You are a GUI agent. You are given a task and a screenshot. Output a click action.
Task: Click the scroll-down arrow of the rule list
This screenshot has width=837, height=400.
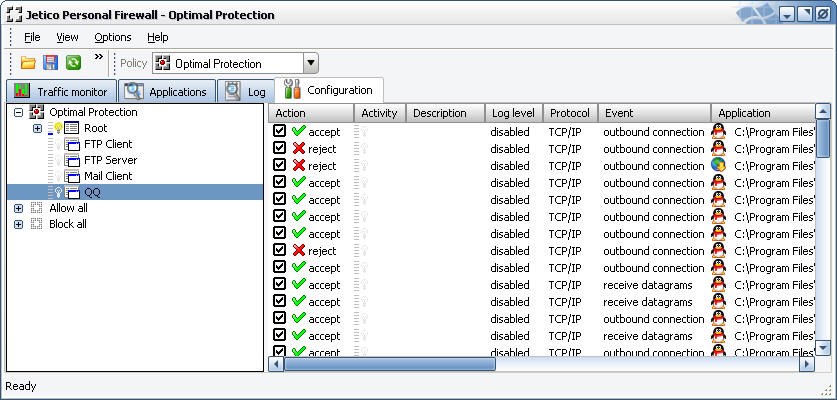(824, 348)
